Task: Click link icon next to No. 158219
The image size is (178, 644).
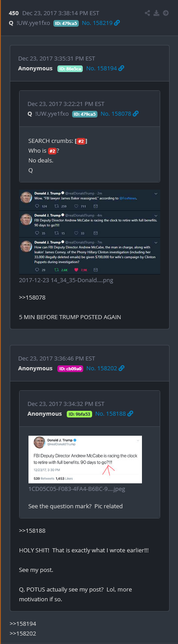Action: click(x=117, y=23)
